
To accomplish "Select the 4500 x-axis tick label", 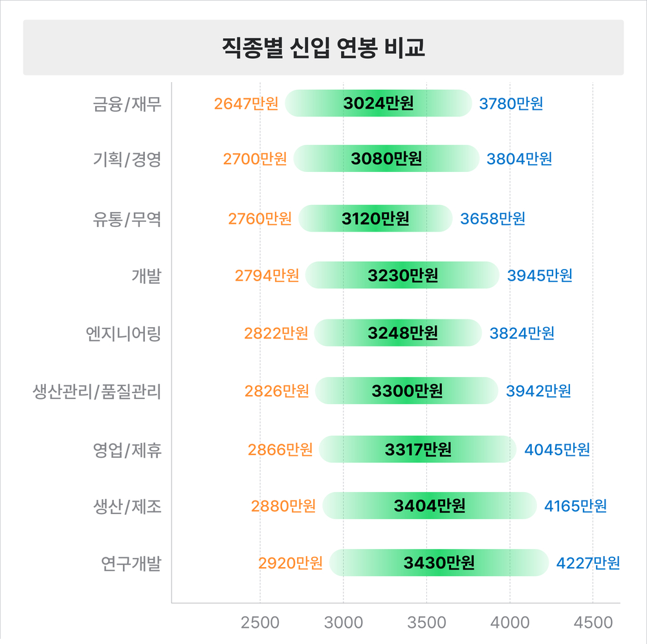I will 593,623.
